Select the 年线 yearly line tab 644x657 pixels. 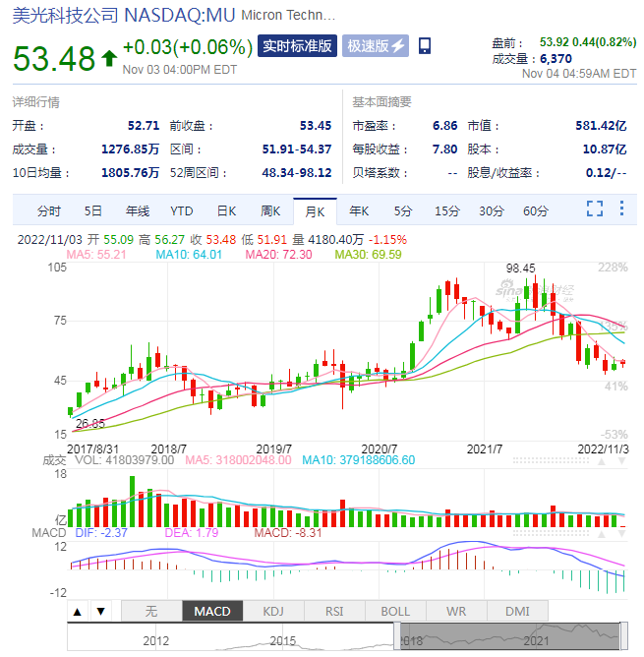pyautogui.click(x=138, y=211)
